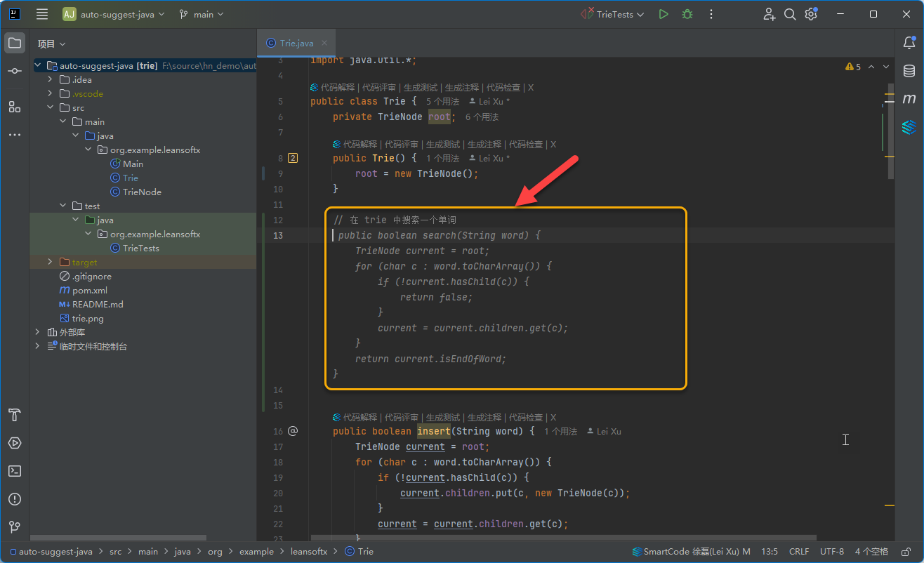Click the gutter marker on line 8
This screenshot has height=563, width=924.
[293, 158]
